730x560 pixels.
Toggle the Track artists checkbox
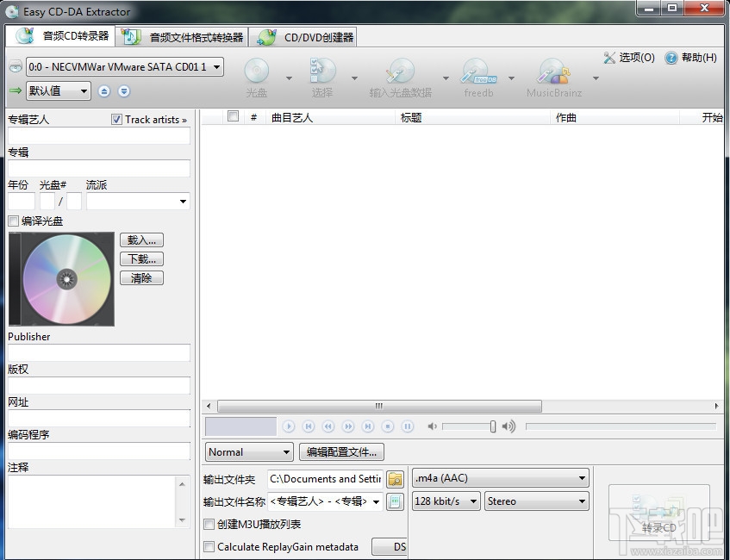(x=116, y=120)
